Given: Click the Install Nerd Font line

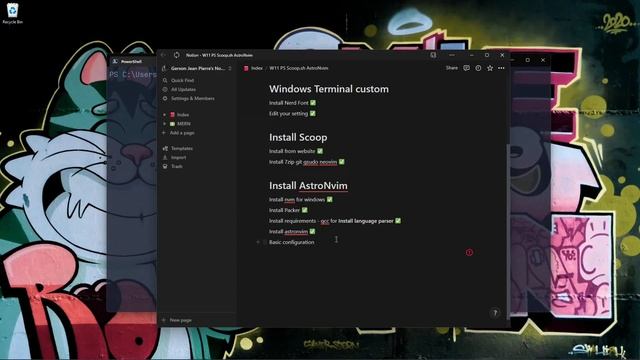Looking at the screenshot, I should [292, 103].
